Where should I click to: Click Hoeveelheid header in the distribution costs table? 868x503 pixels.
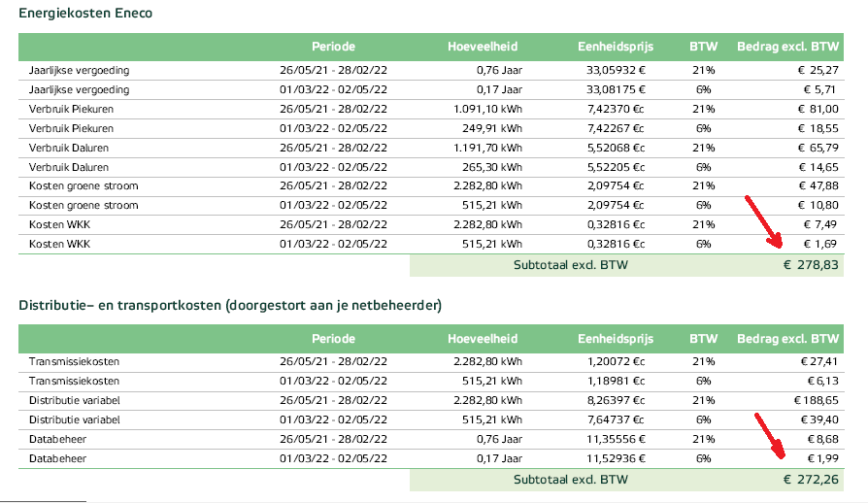[483, 339]
